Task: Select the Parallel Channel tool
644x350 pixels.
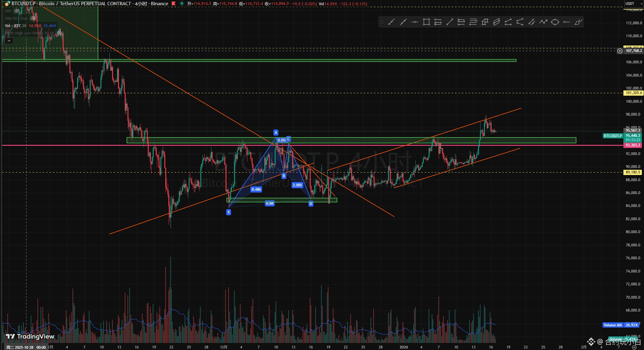Action: point(497,22)
